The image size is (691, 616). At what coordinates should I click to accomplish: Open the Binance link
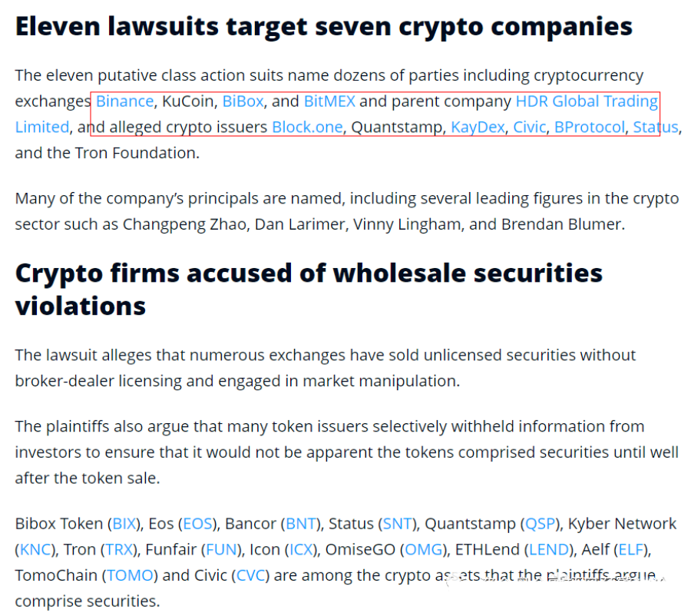tap(124, 101)
